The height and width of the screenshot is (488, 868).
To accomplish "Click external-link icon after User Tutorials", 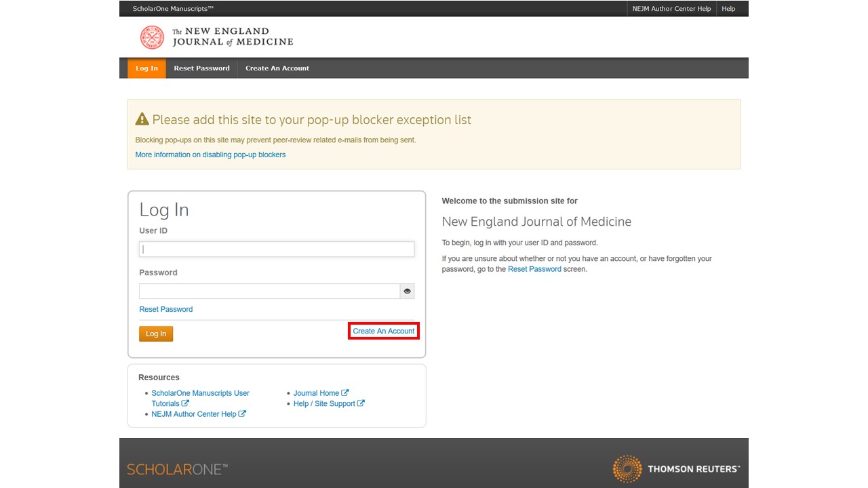I will (185, 403).
